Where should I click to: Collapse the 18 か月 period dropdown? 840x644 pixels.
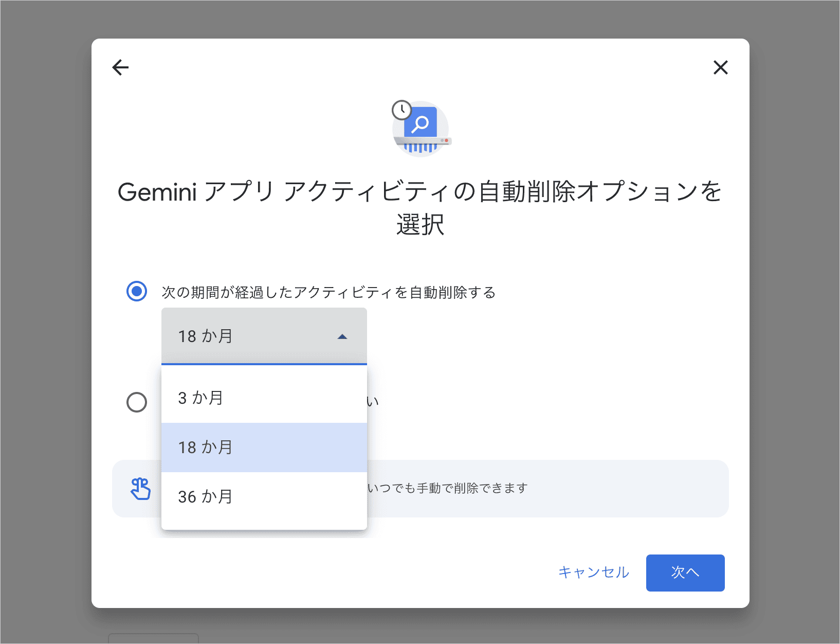tap(264, 336)
